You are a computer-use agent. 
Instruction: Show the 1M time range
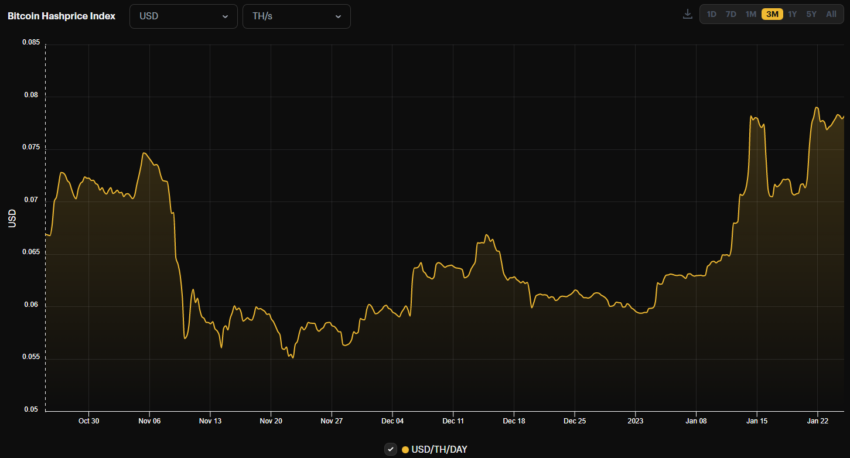751,14
